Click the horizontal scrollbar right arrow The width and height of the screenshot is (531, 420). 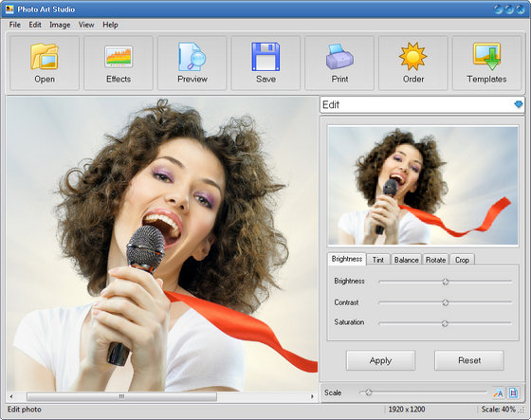tap(312, 396)
